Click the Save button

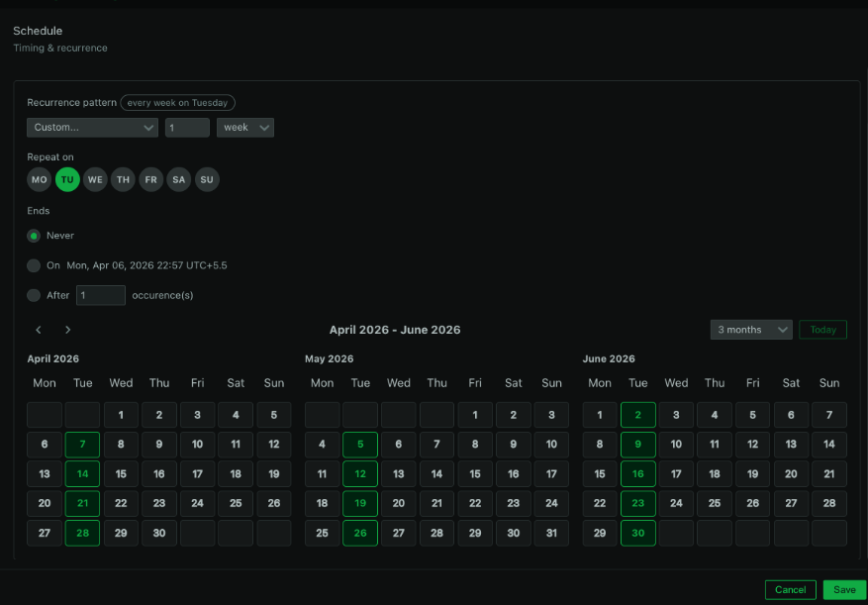pyautogui.click(x=844, y=589)
